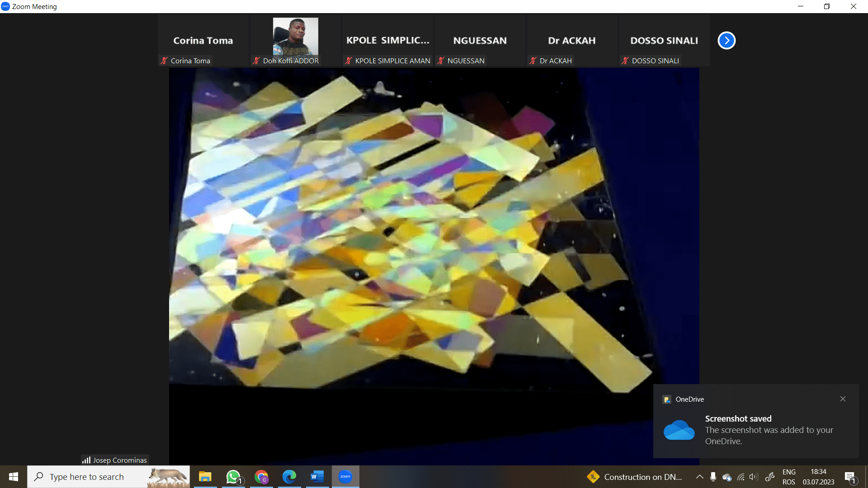868x488 pixels.
Task: Click the OneDrive app title in notification
Action: pos(689,399)
